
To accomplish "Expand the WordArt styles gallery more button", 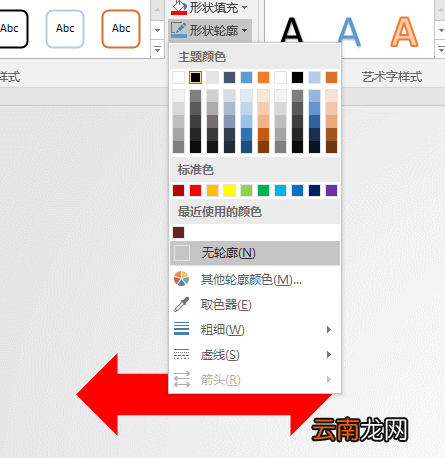I will (x=441, y=50).
